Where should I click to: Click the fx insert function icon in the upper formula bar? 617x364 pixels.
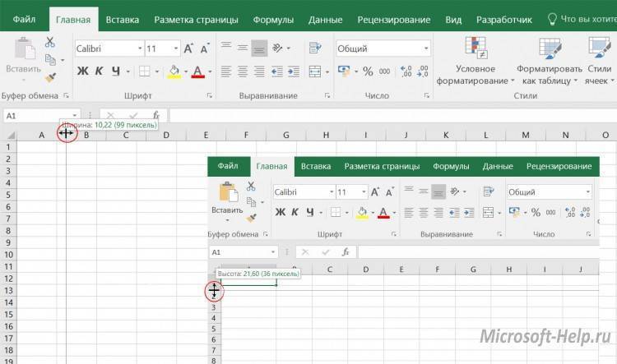[x=156, y=116]
